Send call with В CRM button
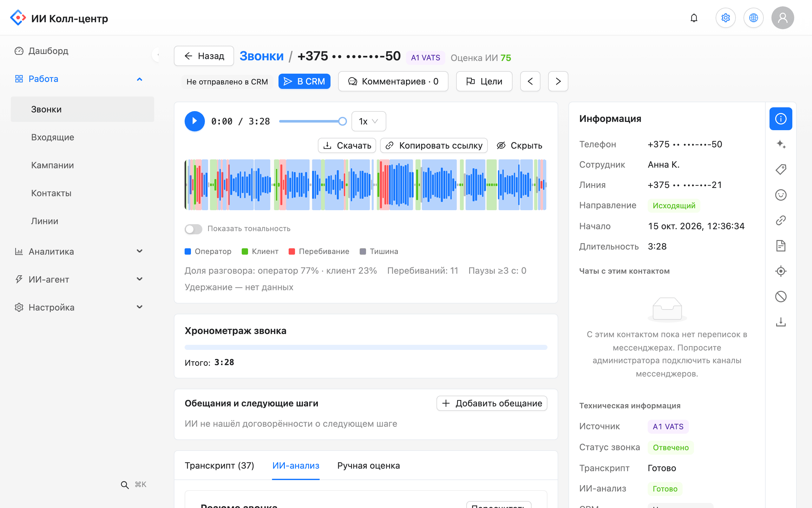 pyautogui.click(x=304, y=81)
